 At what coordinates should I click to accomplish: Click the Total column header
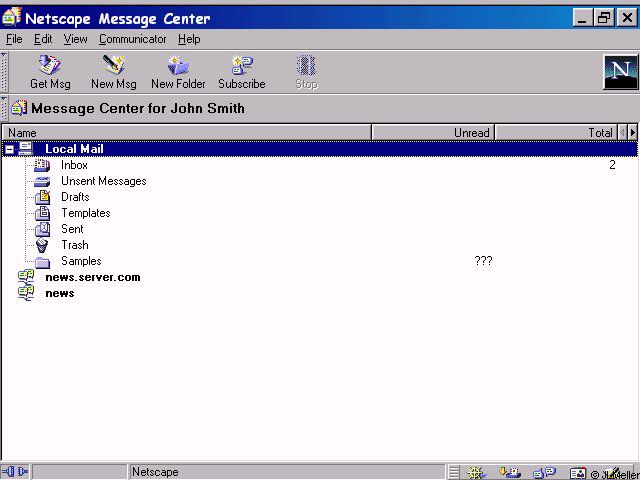point(556,133)
